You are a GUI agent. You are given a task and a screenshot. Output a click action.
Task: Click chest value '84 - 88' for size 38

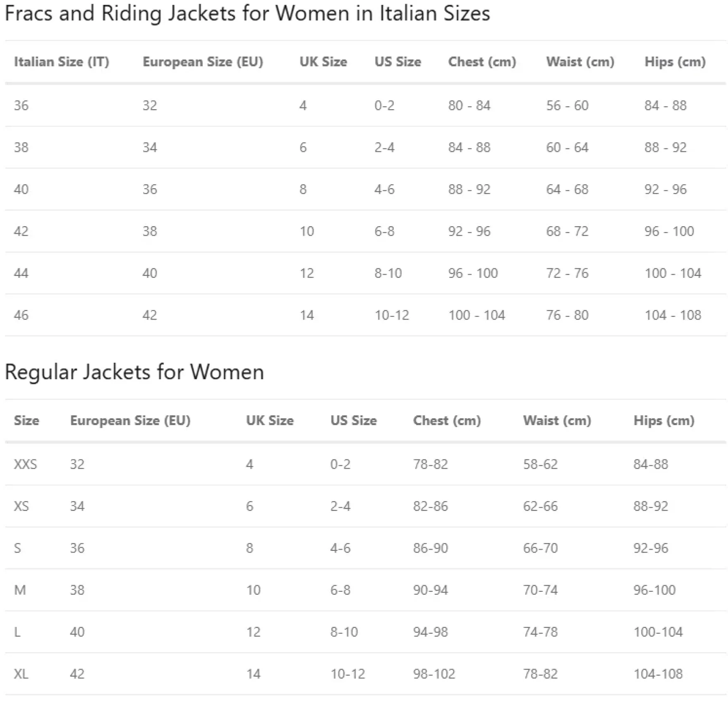click(x=469, y=148)
